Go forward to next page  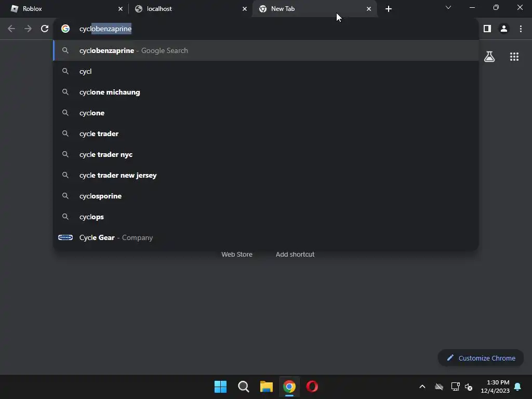[x=28, y=29]
